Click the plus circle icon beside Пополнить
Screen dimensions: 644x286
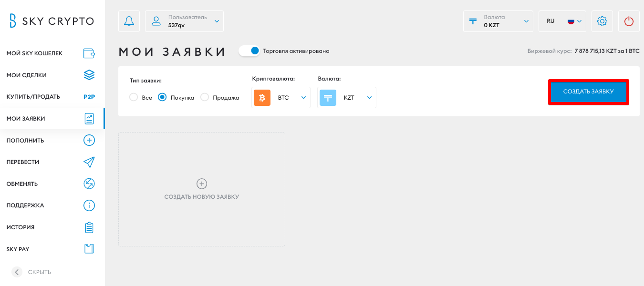pyautogui.click(x=89, y=140)
